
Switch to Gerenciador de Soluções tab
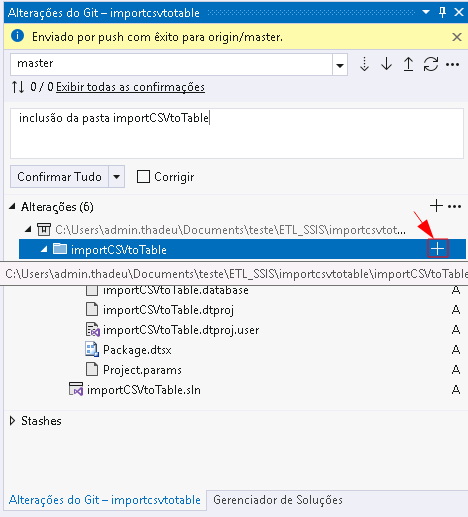point(278,500)
